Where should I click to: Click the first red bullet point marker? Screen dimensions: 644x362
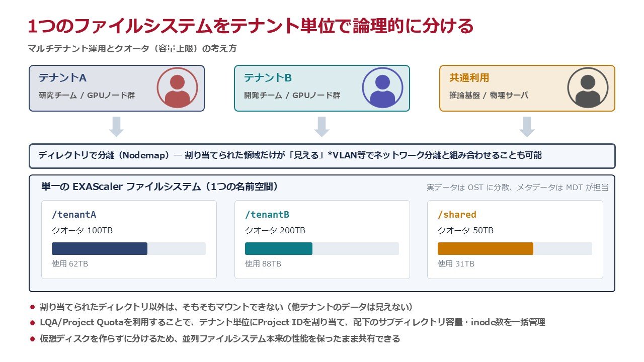33,307
